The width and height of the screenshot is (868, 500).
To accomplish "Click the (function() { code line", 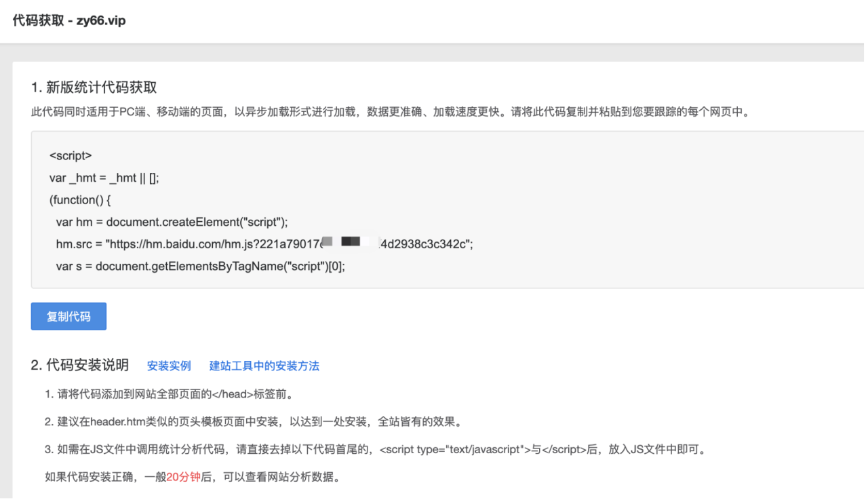I will click(80, 199).
